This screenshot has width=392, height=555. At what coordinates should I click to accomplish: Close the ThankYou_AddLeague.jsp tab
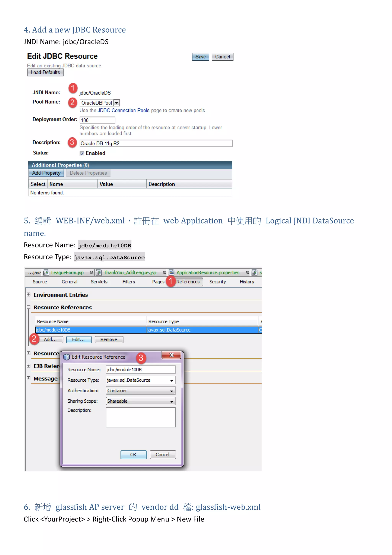pos(164,273)
